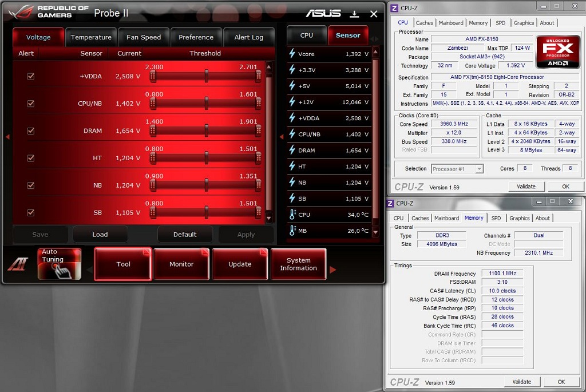Toggle the +VDDA alert checkbox
This screenshot has height=392, width=586.
point(31,76)
